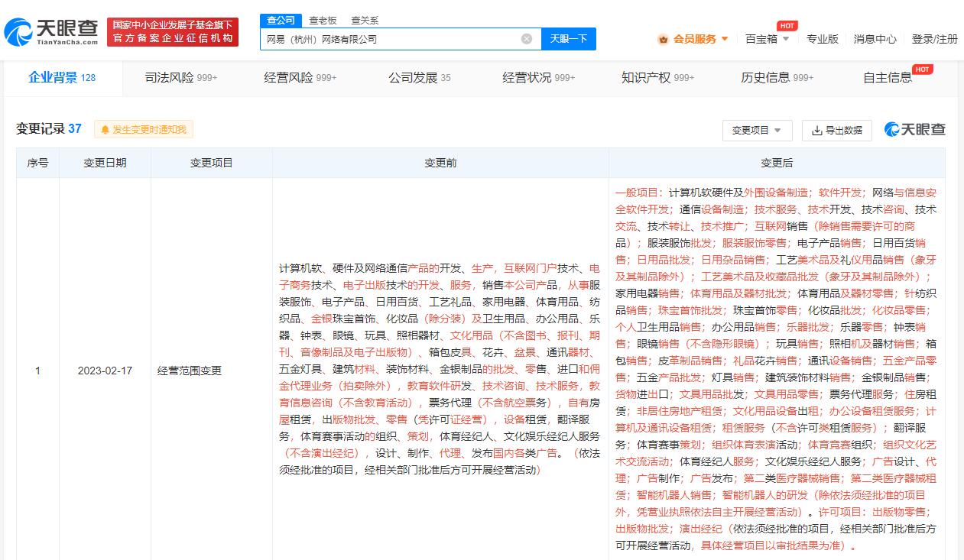The image size is (964, 560).
Task: Click the 登录/注册 link
Action: pos(934,39)
